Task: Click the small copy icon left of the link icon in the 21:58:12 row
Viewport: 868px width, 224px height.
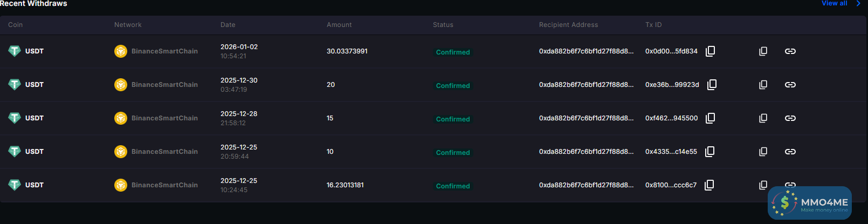Action: (x=763, y=118)
